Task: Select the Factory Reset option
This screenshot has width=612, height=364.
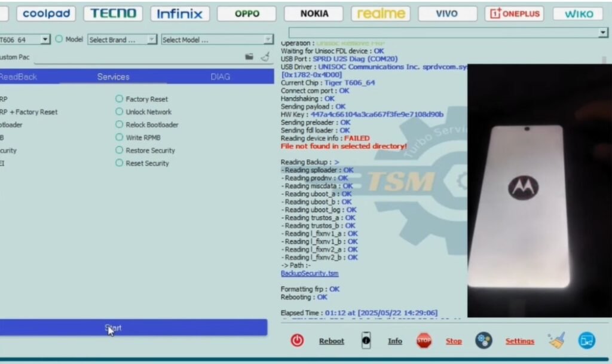Action: (x=119, y=99)
